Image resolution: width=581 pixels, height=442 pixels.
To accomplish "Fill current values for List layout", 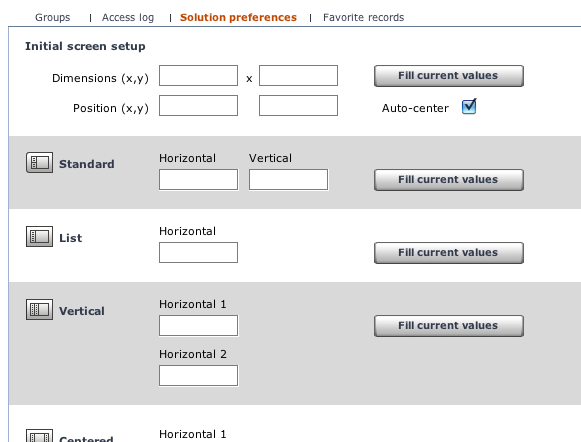I will pyautogui.click(x=449, y=253).
